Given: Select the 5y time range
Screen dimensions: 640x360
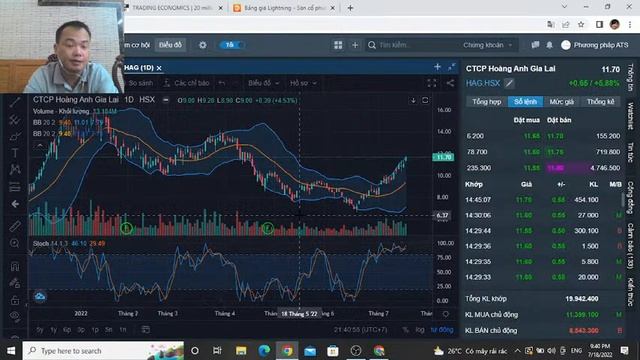Looking at the screenshot, I should click(40, 330).
